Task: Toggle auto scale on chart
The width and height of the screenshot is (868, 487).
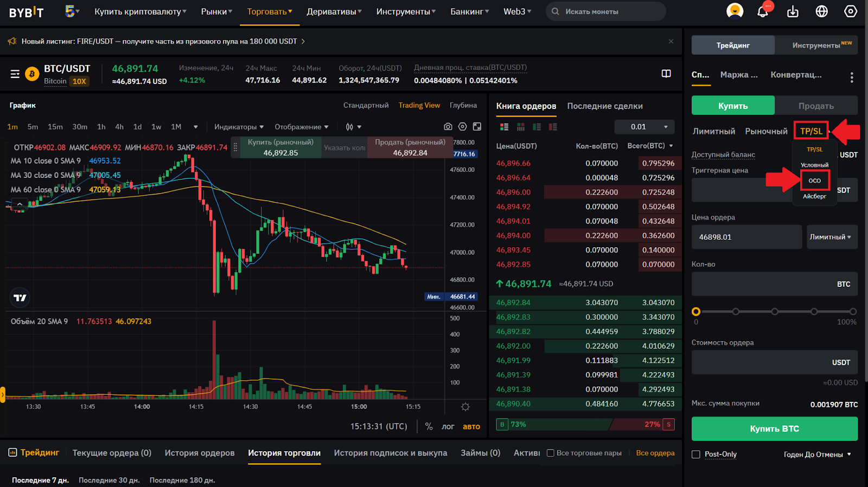Action: tap(471, 426)
